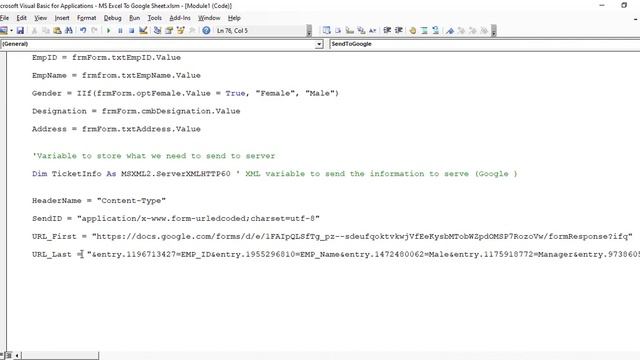Save the workbook with the floppy disk icon
This screenshot has width=640, height=360.
[20, 31]
